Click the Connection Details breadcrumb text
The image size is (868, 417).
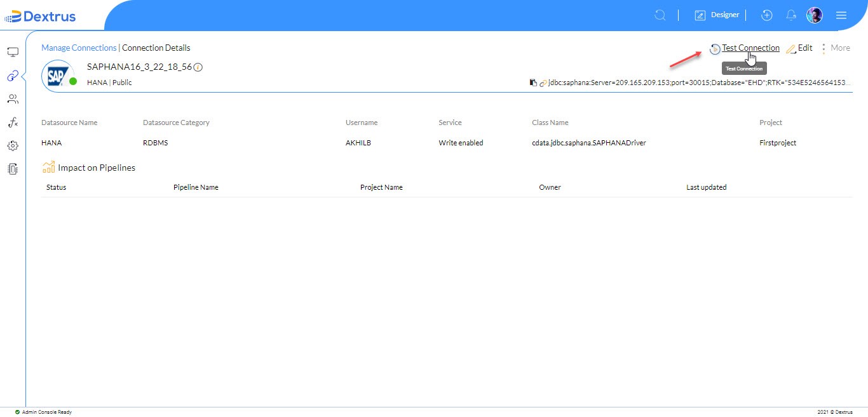(156, 48)
